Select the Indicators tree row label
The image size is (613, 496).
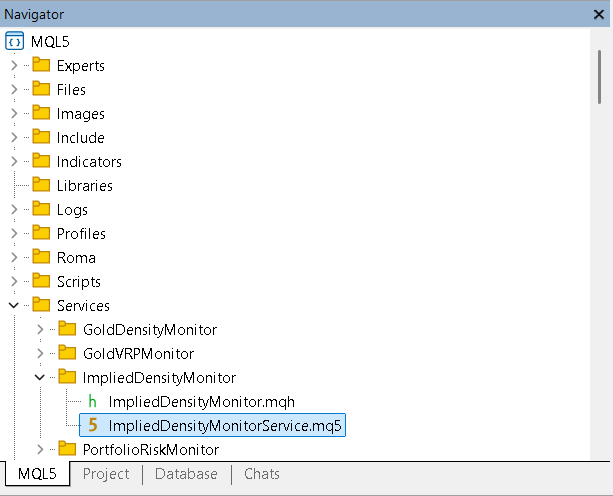click(89, 162)
